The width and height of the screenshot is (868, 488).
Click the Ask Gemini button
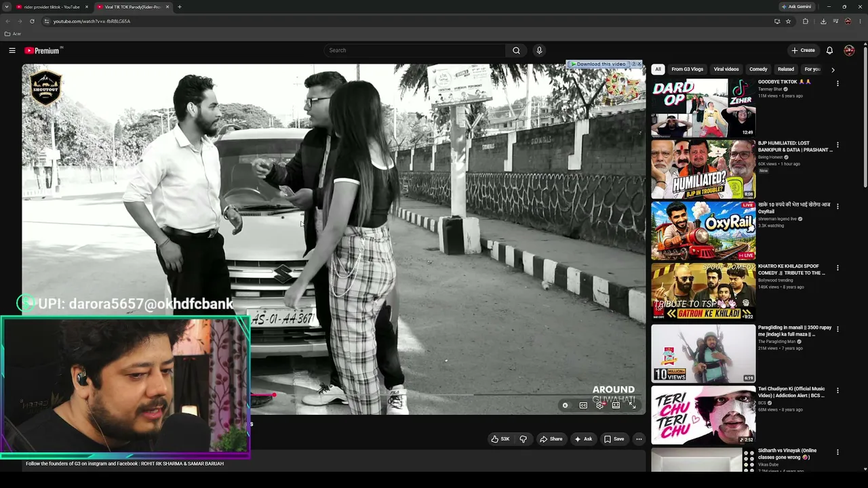pos(796,7)
